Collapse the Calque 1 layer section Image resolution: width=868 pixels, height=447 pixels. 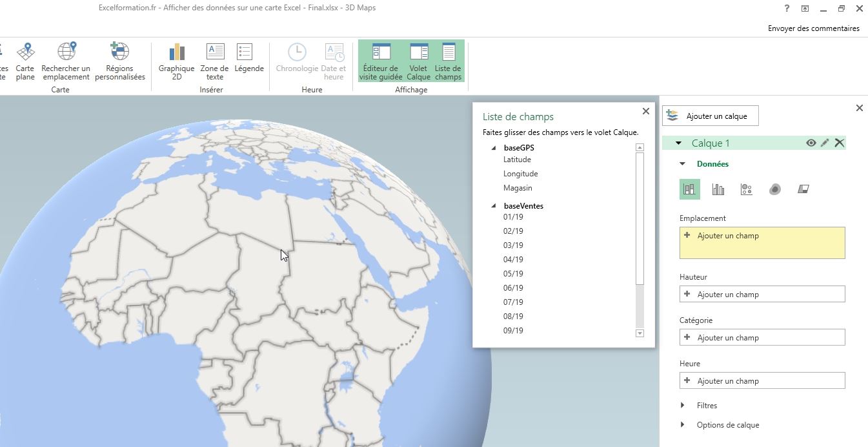coord(678,143)
